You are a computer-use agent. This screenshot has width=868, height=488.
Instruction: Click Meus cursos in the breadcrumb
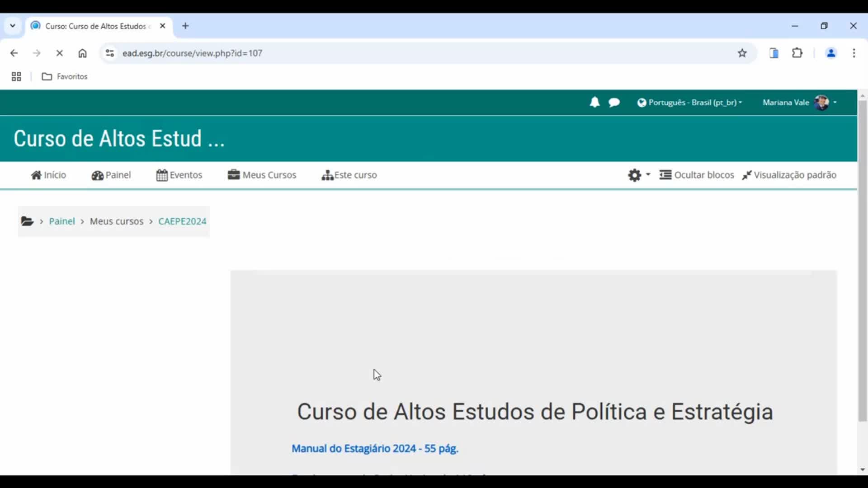coord(117,221)
